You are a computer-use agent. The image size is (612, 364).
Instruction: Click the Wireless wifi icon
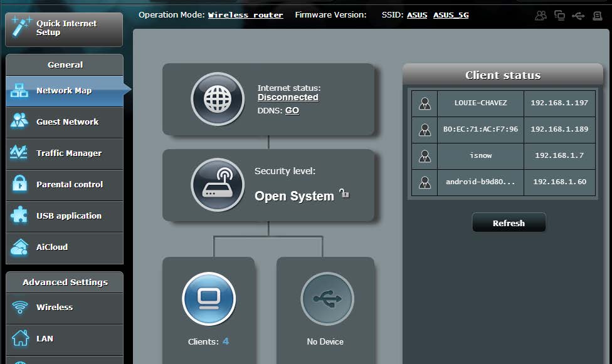point(19,308)
